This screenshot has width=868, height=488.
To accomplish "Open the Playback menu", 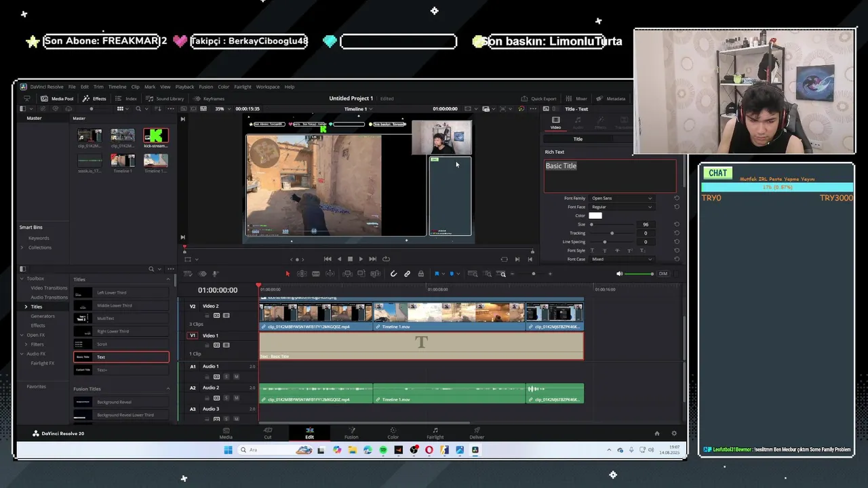I will 184,87.
